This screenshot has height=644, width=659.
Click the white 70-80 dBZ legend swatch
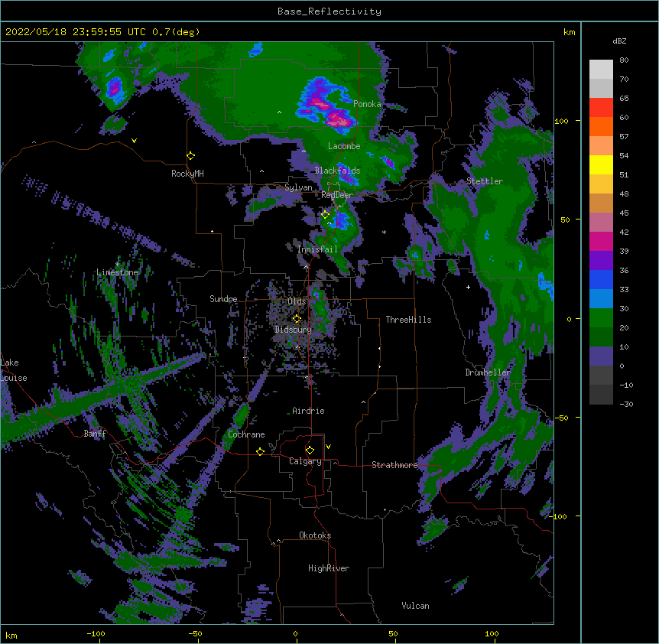point(601,70)
